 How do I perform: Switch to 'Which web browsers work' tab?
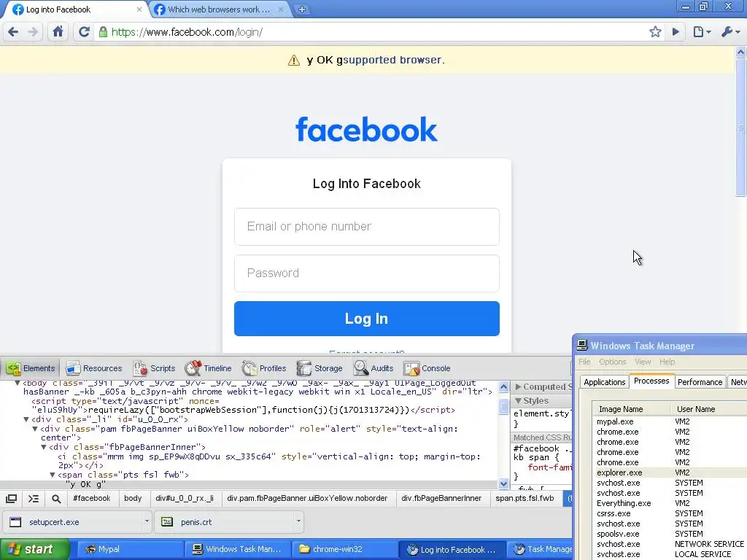coord(219,9)
